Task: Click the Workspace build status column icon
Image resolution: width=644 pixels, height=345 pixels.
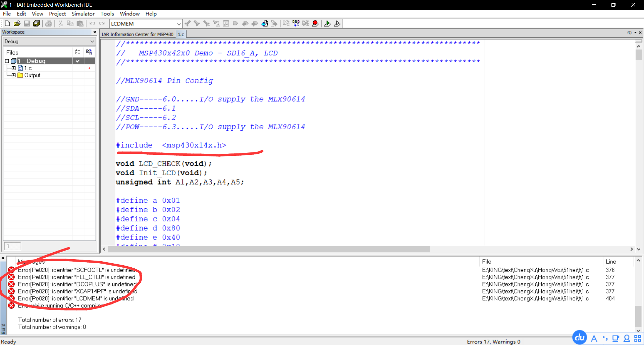Action: [89, 52]
